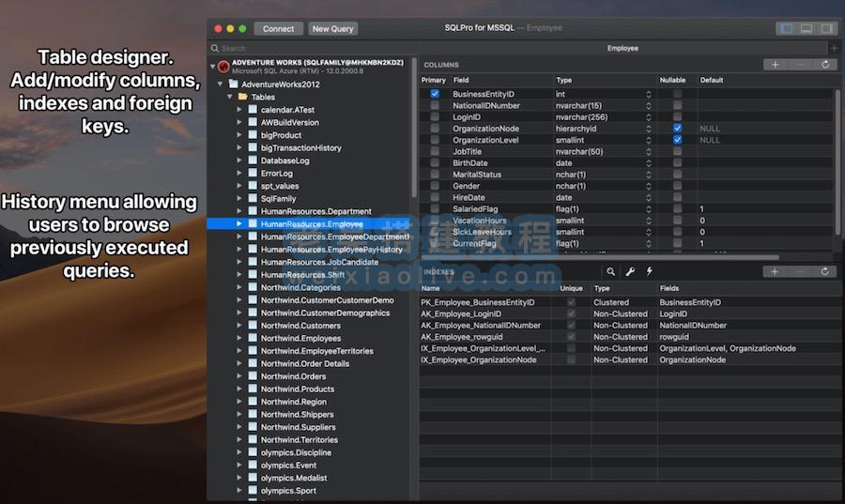Image resolution: width=845 pixels, height=504 pixels.
Task: Check Primary for NationalIDNumber
Action: tap(435, 105)
